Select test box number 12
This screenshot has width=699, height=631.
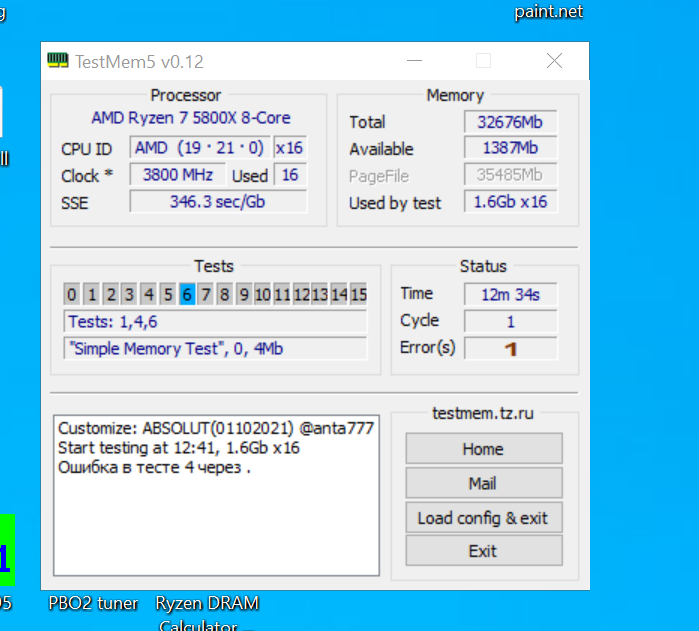301,294
